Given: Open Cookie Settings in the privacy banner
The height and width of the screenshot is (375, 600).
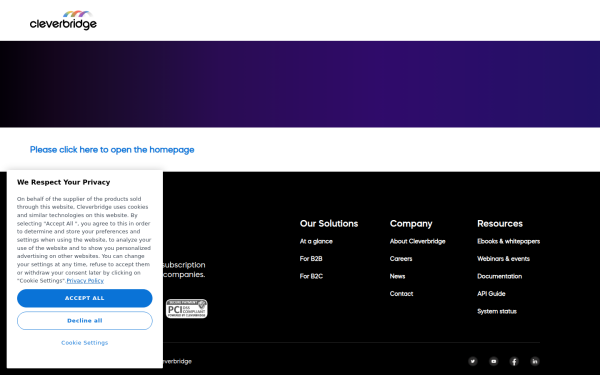Looking at the screenshot, I should pyautogui.click(x=85, y=343).
